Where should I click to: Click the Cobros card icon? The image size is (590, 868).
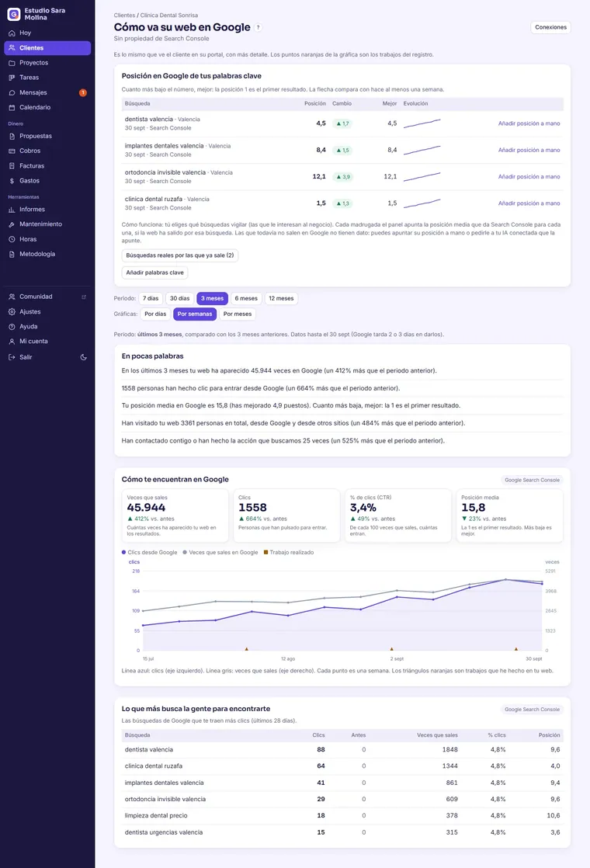tap(12, 151)
